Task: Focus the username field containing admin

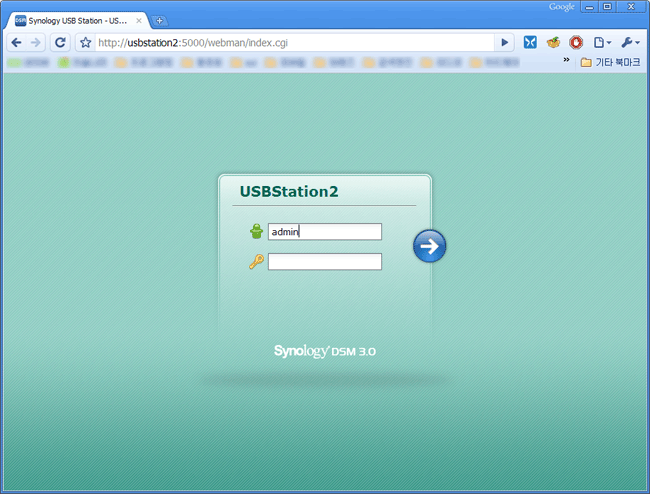Action: click(x=325, y=232)
